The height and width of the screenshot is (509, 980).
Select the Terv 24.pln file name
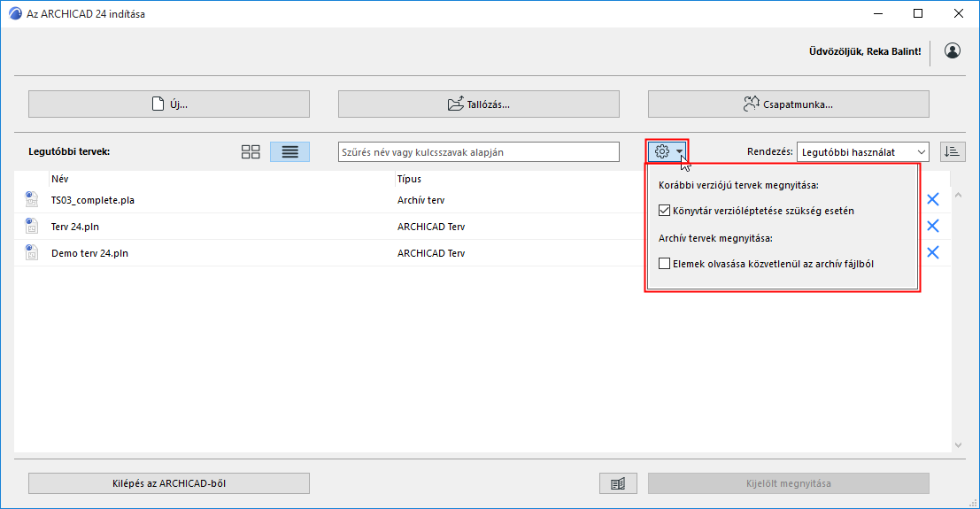point(75,227)
